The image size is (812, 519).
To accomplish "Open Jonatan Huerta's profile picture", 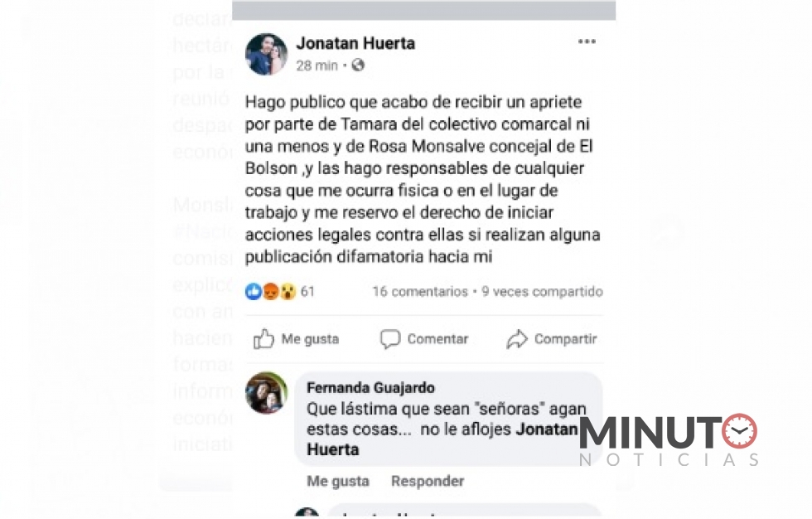I will click(x=266, y=55).
